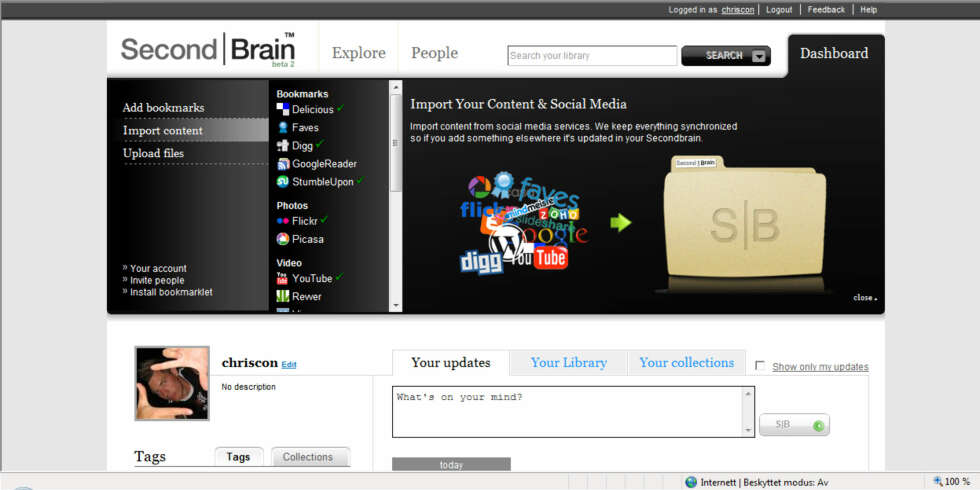This screenshot has width=980, height=490.
Task: Click the Internet globe icon in status bar
Action: tap(691, 482)
